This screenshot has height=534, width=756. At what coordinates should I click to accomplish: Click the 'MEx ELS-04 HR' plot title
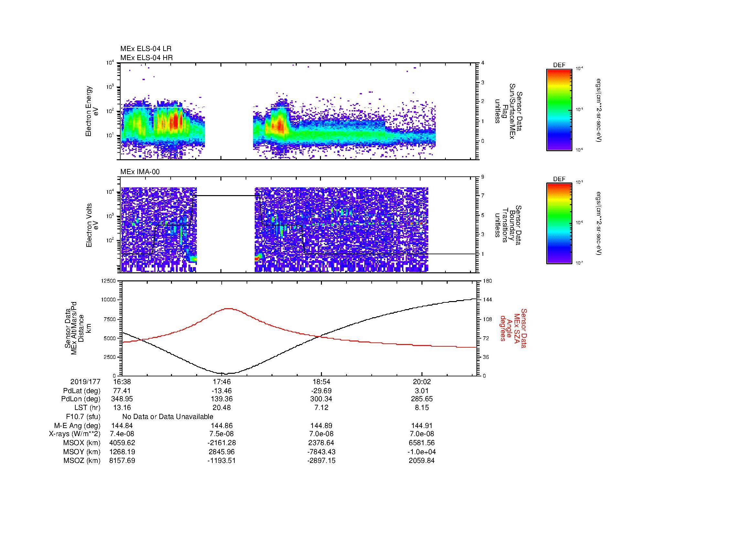pyautogui.click(x=146, y=58)
